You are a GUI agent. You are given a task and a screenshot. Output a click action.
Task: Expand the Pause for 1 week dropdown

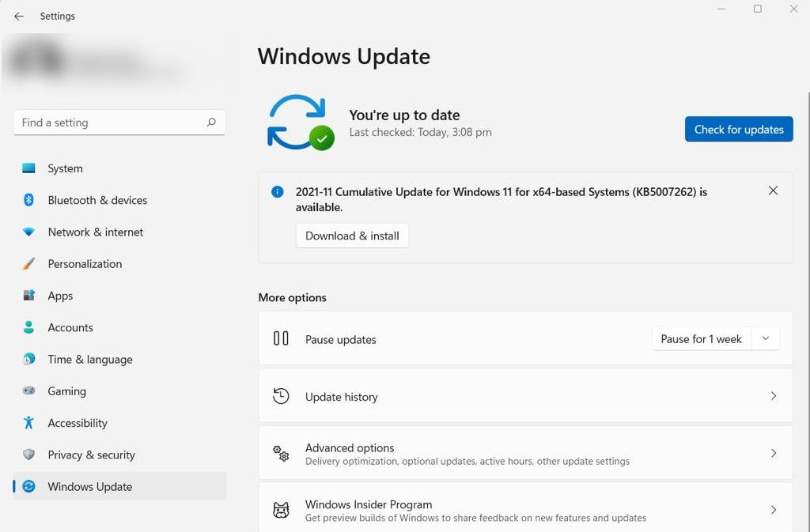[x=765, y=338]
